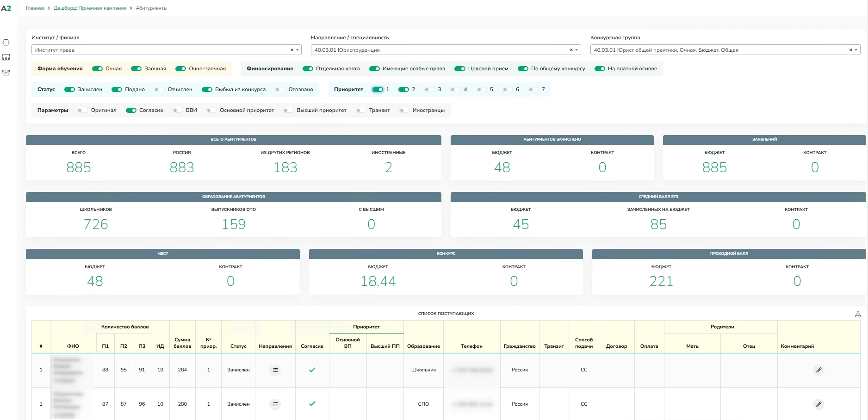This screenshot has width=868, height=420.
Task: Edit comment for applicant row 1
Action: pyautogui.click(x=818, y=370)
